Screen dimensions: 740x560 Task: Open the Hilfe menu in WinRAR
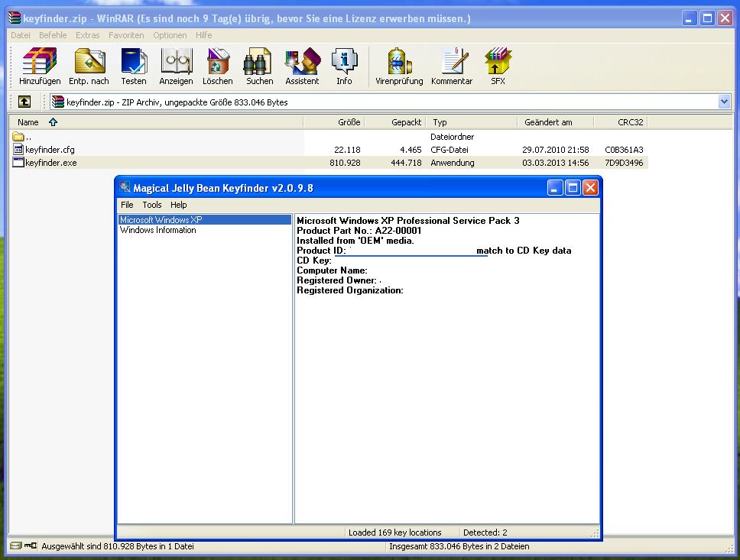coord(204,35)
